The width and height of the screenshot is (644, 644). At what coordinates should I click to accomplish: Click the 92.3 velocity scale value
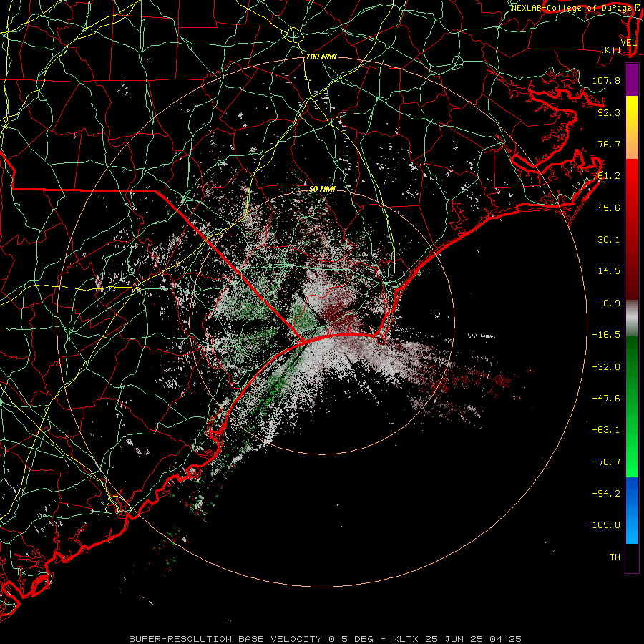tap(609, 112)
